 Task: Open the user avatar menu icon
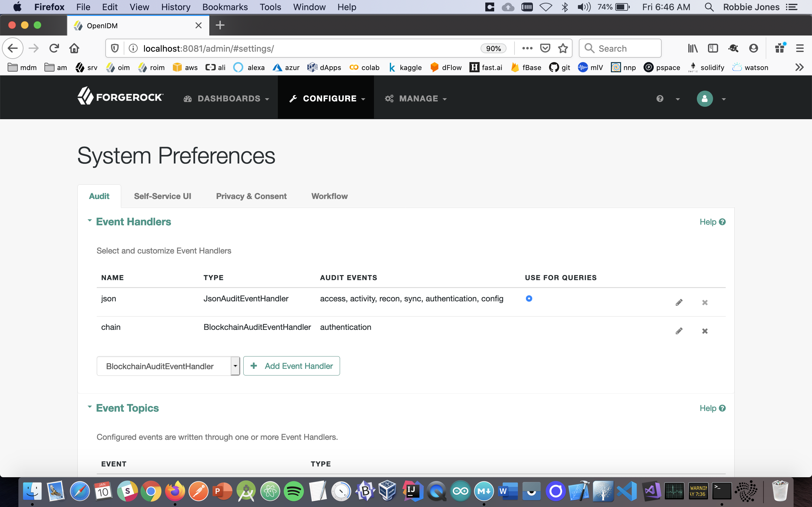point(704,99)
